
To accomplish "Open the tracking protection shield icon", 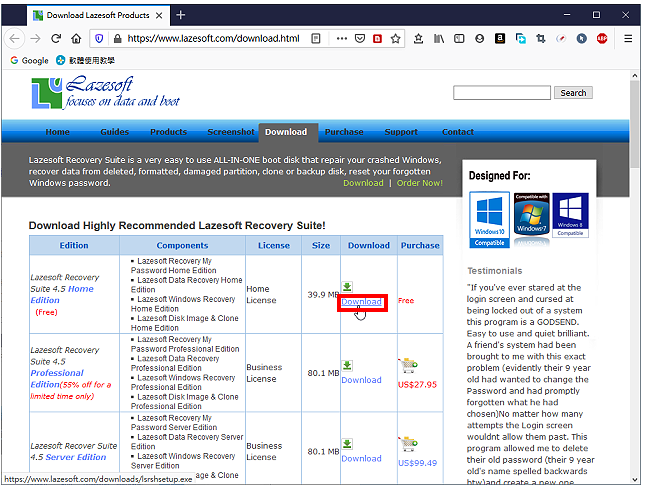I will 99,39.
